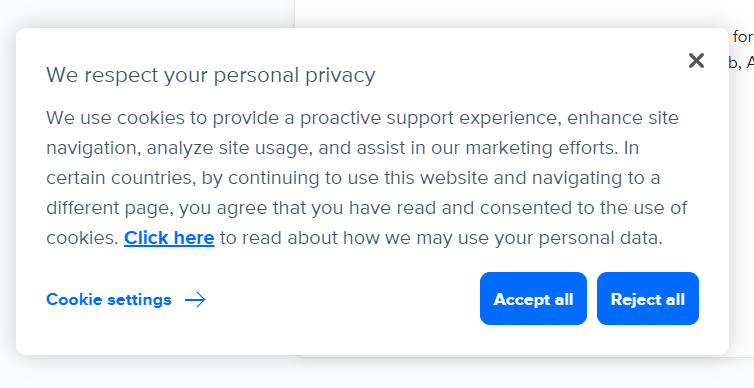Click the page background below the cookie dialog
754x388 pixels.
click(377, 373)
